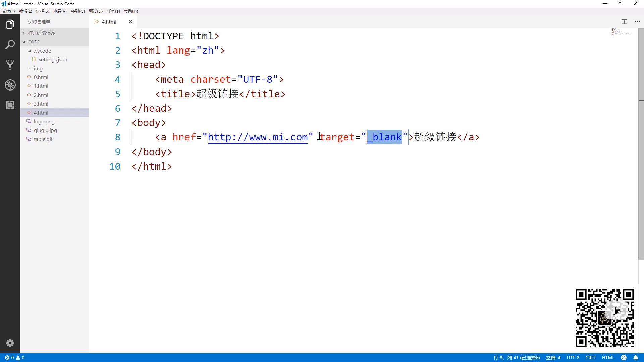Viewport: 644px width, 362px height.
Task: Expand the 打开的编辑器 section
Action: (41, 33)
